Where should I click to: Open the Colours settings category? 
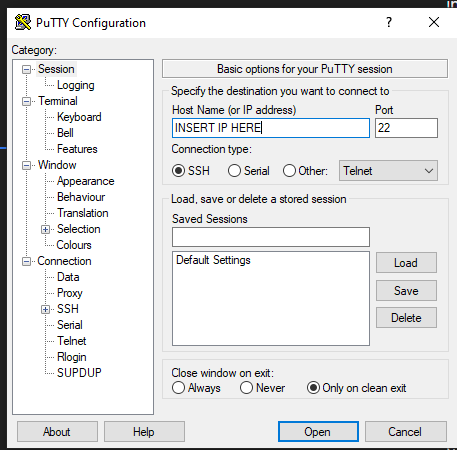(x=74, y=245)
